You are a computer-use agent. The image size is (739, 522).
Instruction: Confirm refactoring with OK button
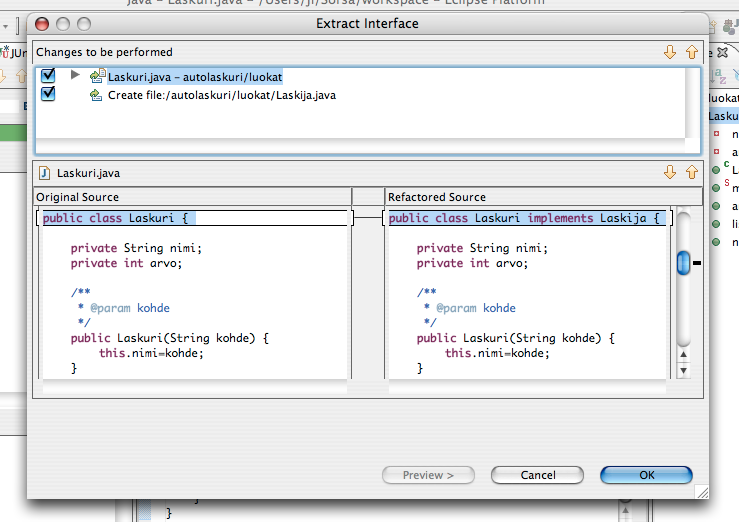click(x=646, y=475)
